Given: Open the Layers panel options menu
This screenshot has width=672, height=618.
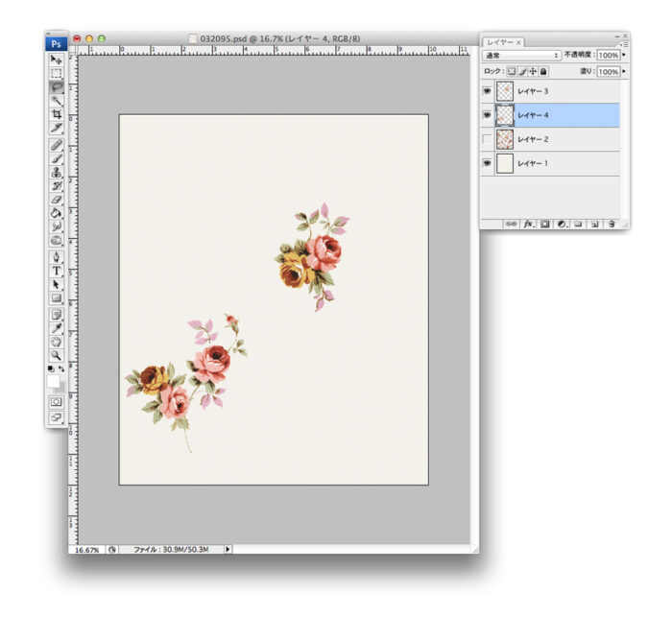Looking at the screenshot, I should (623, 44).
